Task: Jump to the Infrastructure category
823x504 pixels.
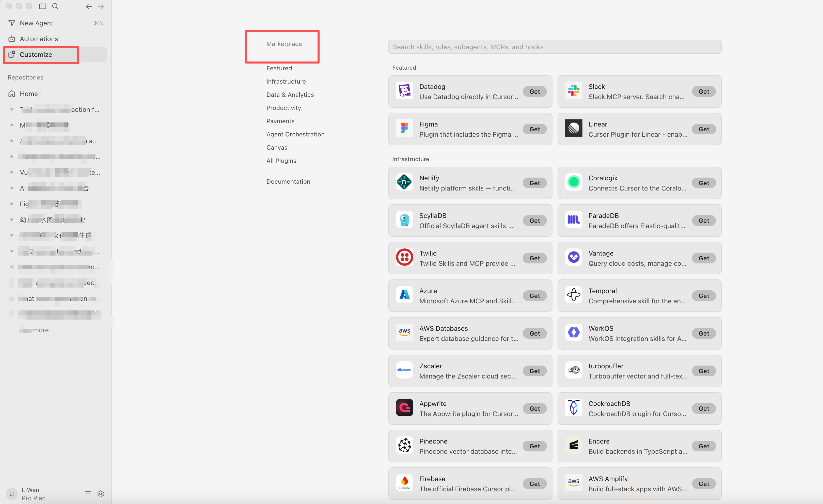Action: pyautogui.click(x=286, y=82)
